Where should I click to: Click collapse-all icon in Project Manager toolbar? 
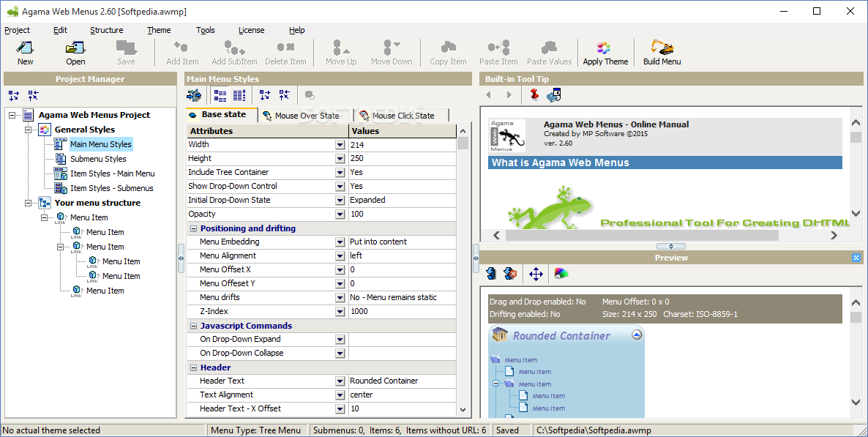[33, 95]
